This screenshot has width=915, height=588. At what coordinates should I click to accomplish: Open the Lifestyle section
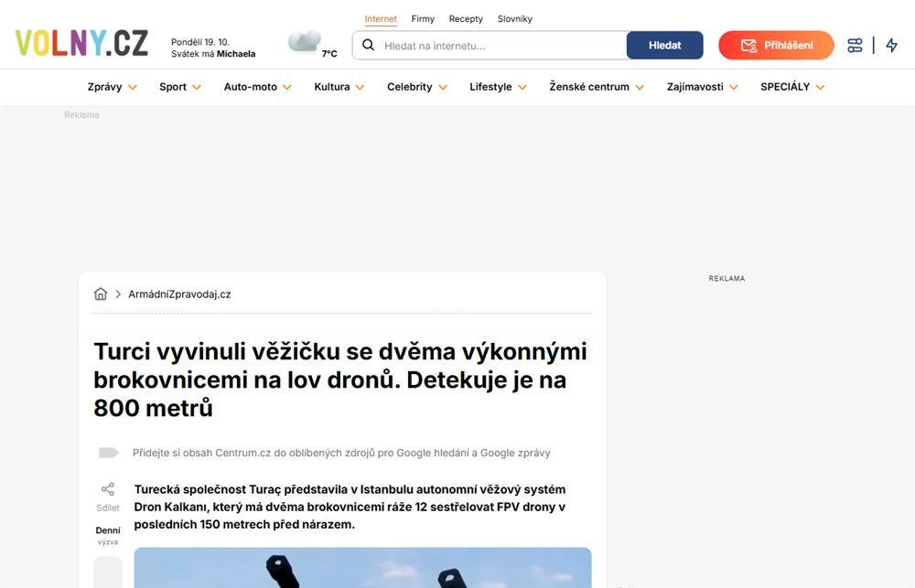(490, 87)
